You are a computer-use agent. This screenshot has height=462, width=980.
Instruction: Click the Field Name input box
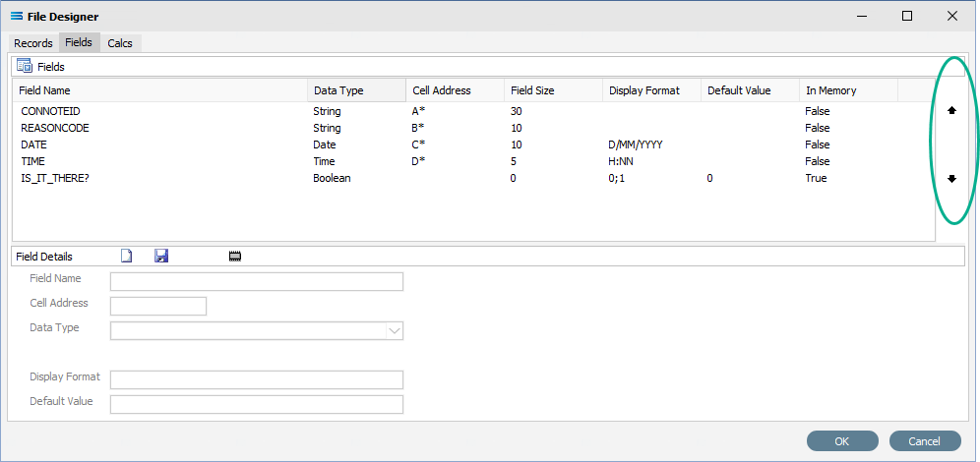pyautogui.click(x=256, y=281)
